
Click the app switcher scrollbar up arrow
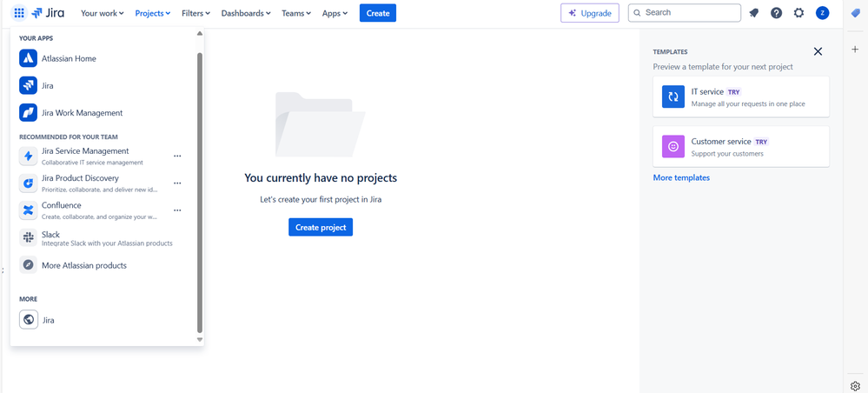[200, 34]
